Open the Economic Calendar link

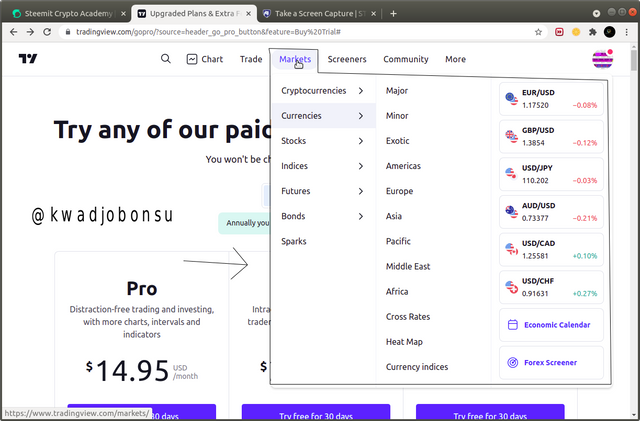point(551,325)
